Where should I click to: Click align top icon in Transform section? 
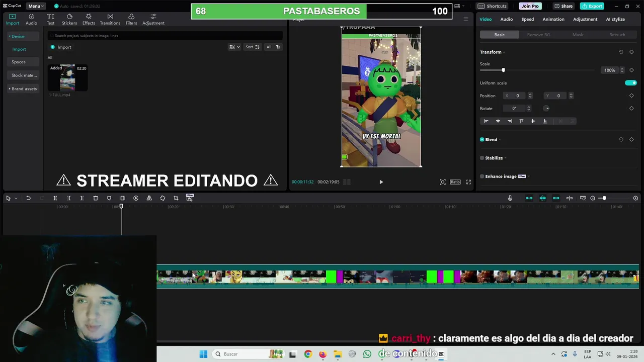pos(521,121)
